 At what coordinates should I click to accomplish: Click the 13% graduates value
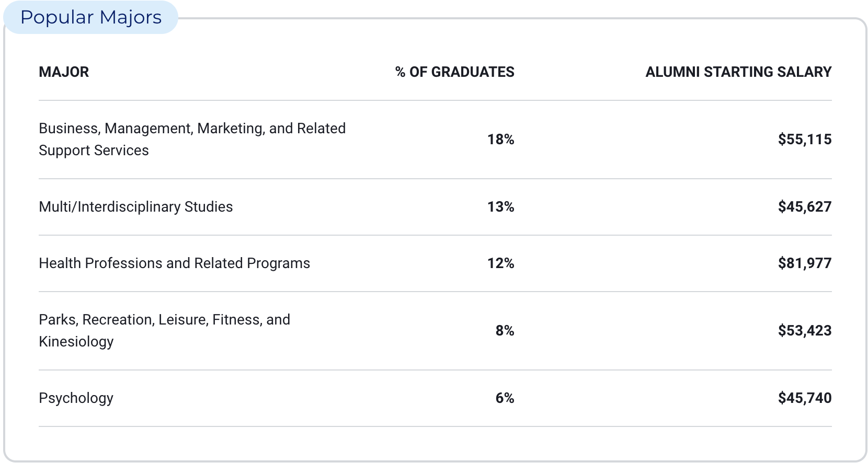[x=500, y=207]
